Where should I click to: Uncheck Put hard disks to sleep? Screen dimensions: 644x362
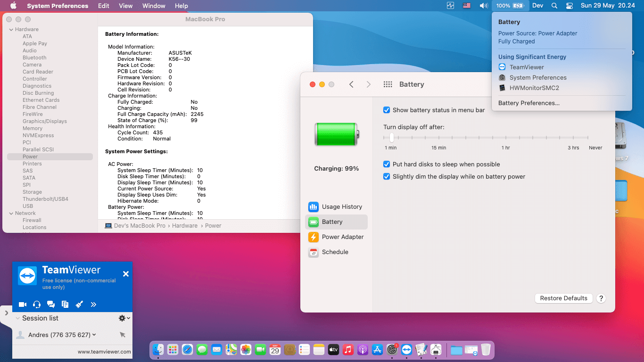click(387, 164)
